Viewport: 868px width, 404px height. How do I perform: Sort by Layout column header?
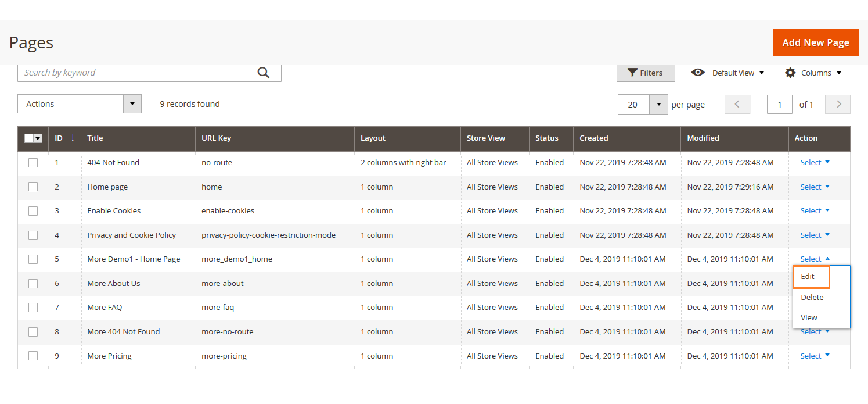(407, 138)
